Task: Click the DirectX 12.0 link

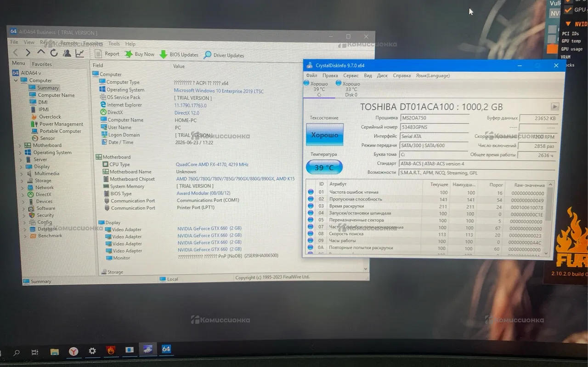Action: pyautogui.click(x=187, y=113)
